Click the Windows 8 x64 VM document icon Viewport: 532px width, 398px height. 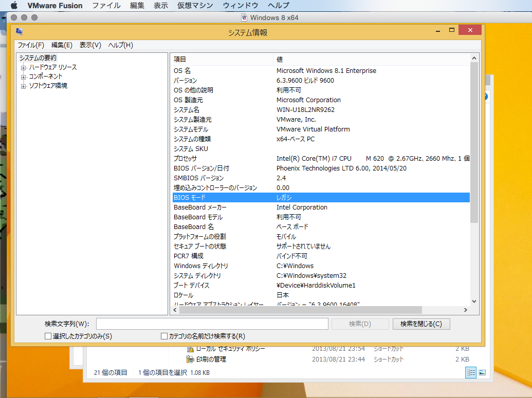(244, 17)
